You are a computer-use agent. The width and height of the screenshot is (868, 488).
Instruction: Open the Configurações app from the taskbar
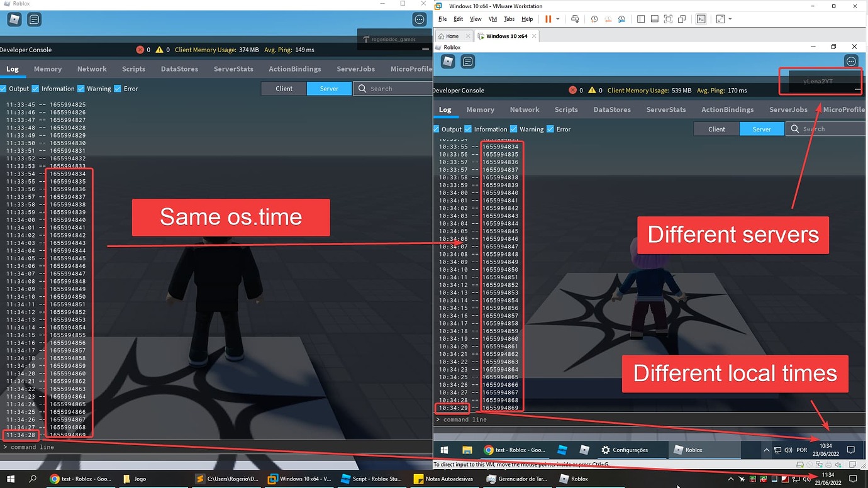629,450
